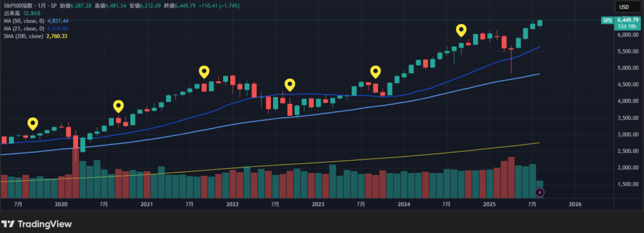This screenshot has width=644, height=233.
Task: Click the 高値 6,481.34 high value
Action: pos(111,6)
